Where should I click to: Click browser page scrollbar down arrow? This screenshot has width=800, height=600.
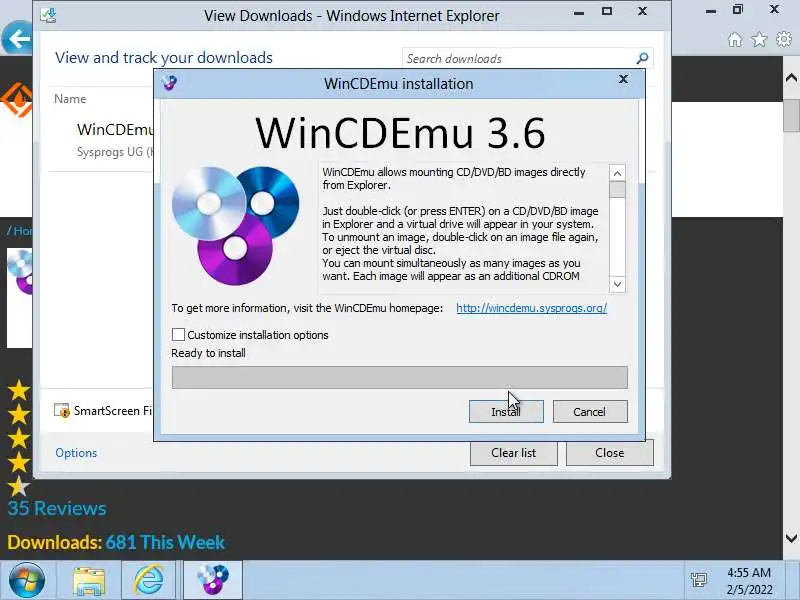click(x=791, y=538)
